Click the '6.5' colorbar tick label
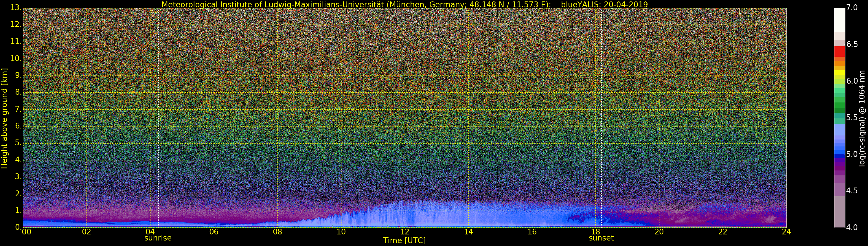The width and height of the screenshot is (868, 246). [852, 44]
